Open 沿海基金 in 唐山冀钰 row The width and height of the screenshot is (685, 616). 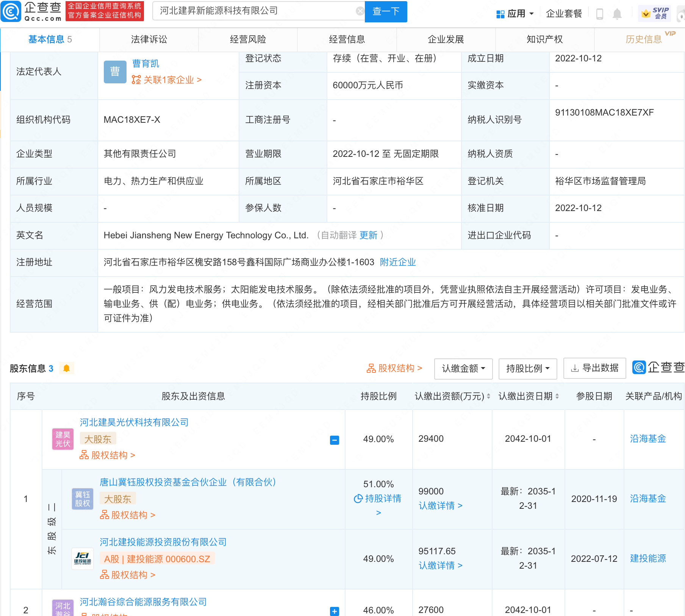[648, 499]
